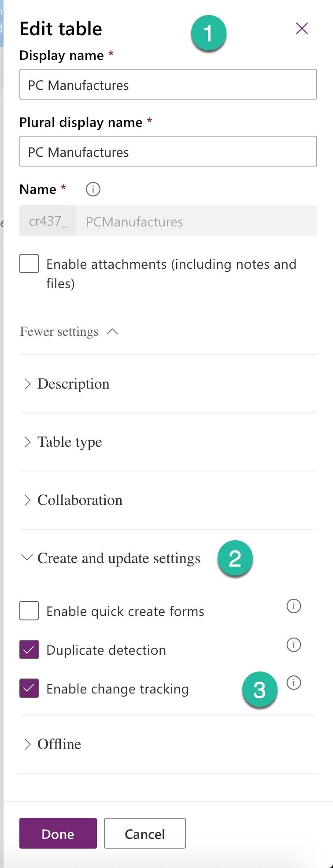Open info icon for quick create forms
This screenshot has height=868, width=333.
tap(294, 606)
